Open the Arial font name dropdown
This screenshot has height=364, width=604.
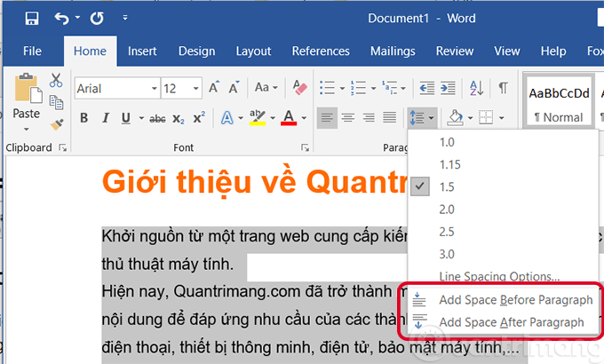pos(154,89)
